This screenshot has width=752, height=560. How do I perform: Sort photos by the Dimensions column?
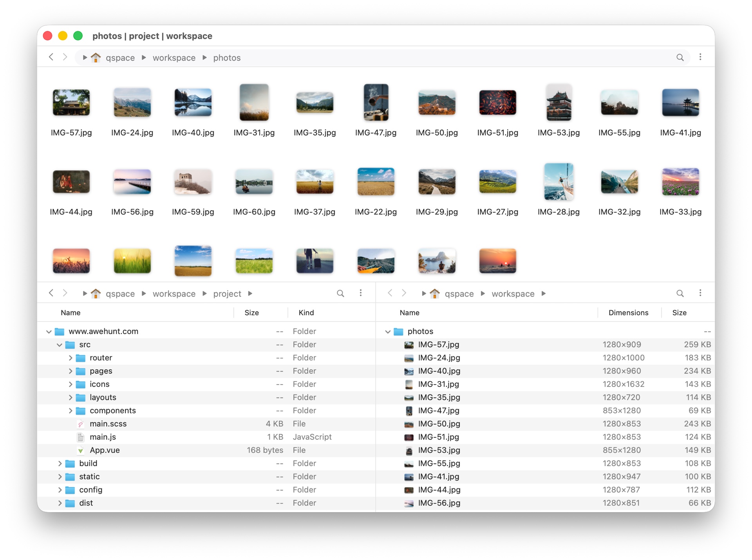[x=628, y=313]
